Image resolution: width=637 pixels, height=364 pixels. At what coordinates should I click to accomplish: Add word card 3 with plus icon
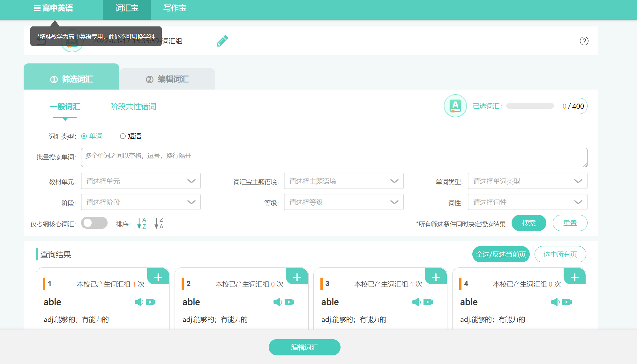tap(436, 277)
